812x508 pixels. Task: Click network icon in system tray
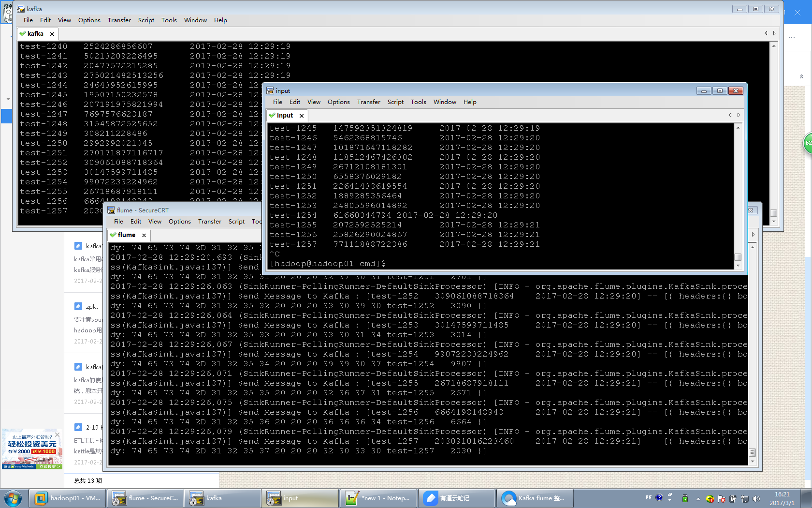coord(745,498)
